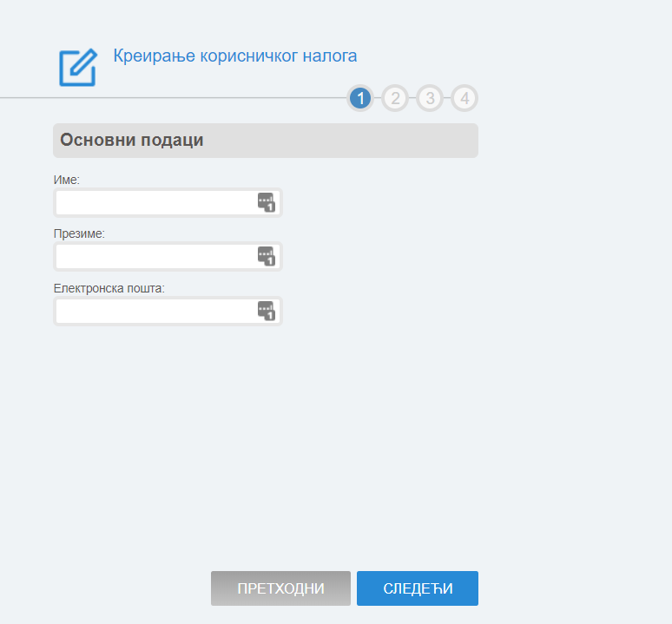Click password manager icon in Електронска пошта field
Viewport: 672px width, 624px height.
point(267,311)
